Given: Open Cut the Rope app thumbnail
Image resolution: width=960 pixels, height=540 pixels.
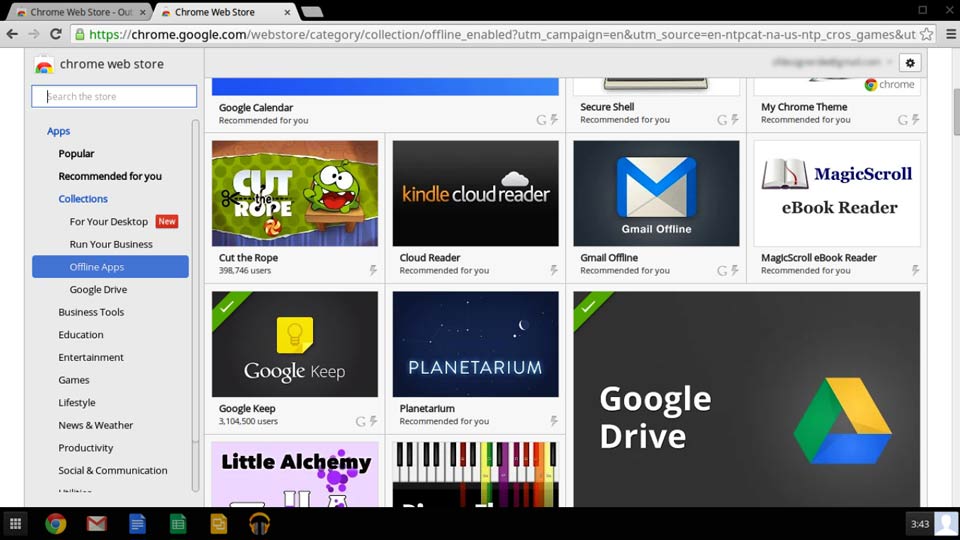Looking at the screenshot, I should point(294,193).
